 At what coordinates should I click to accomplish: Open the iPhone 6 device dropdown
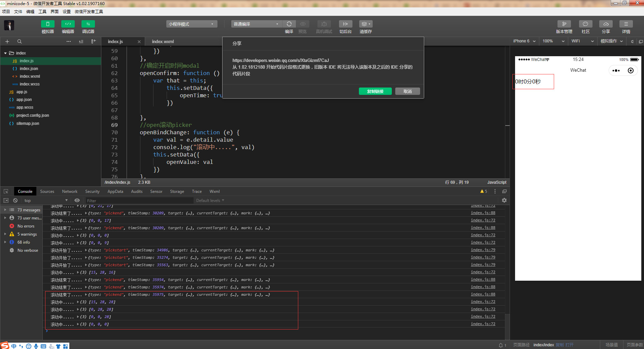click(x=524, y=41)
